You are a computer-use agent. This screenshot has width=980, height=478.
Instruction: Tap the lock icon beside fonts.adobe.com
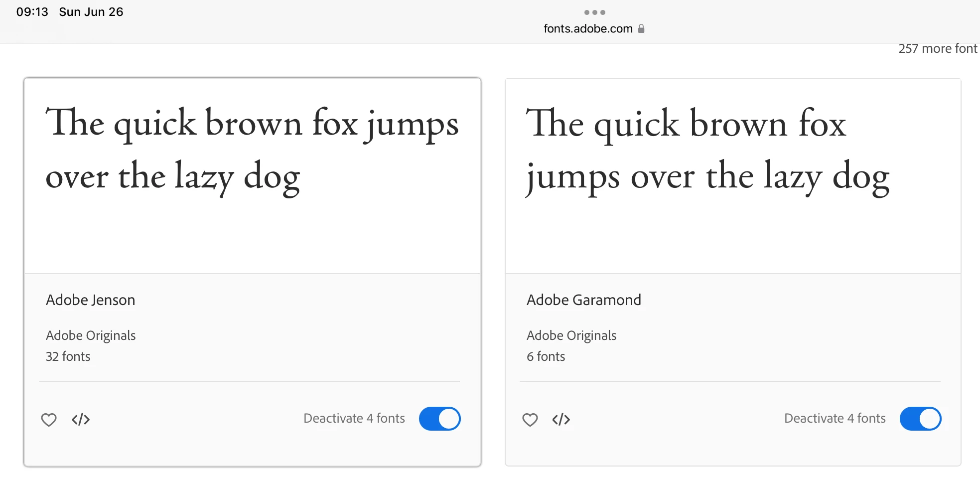click(641, 28)
